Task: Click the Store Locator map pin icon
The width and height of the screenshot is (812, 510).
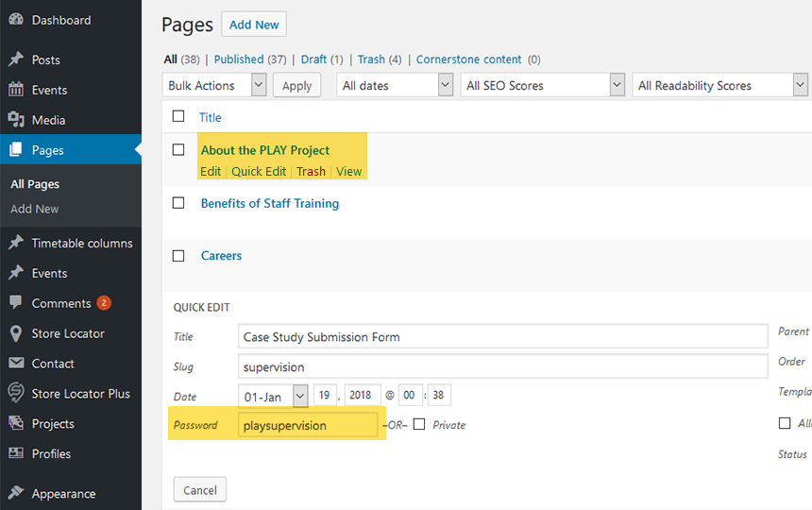Action: click(16, 333)
